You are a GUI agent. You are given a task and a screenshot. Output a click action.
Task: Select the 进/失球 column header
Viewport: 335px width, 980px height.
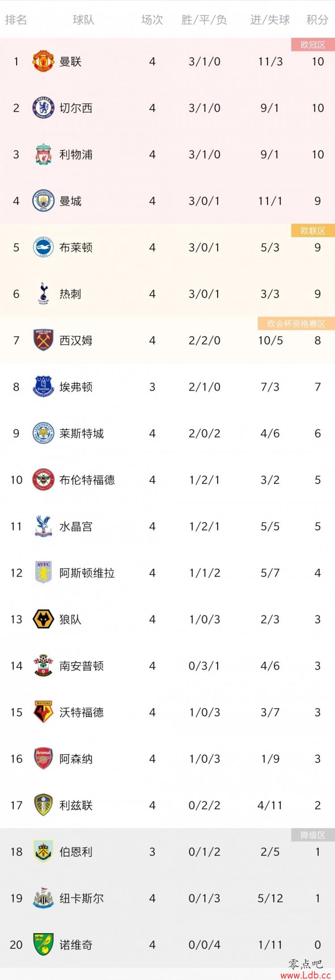click(270, 20)
